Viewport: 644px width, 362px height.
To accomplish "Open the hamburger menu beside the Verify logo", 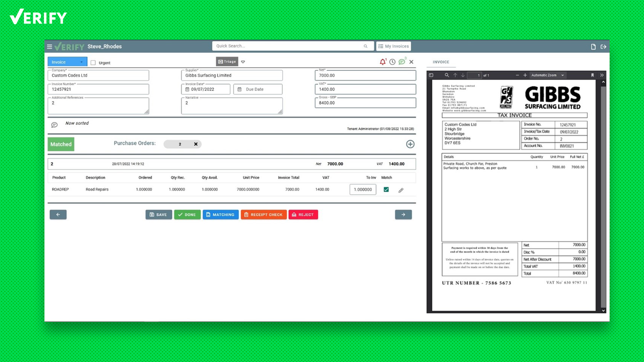I will point(50,46).
